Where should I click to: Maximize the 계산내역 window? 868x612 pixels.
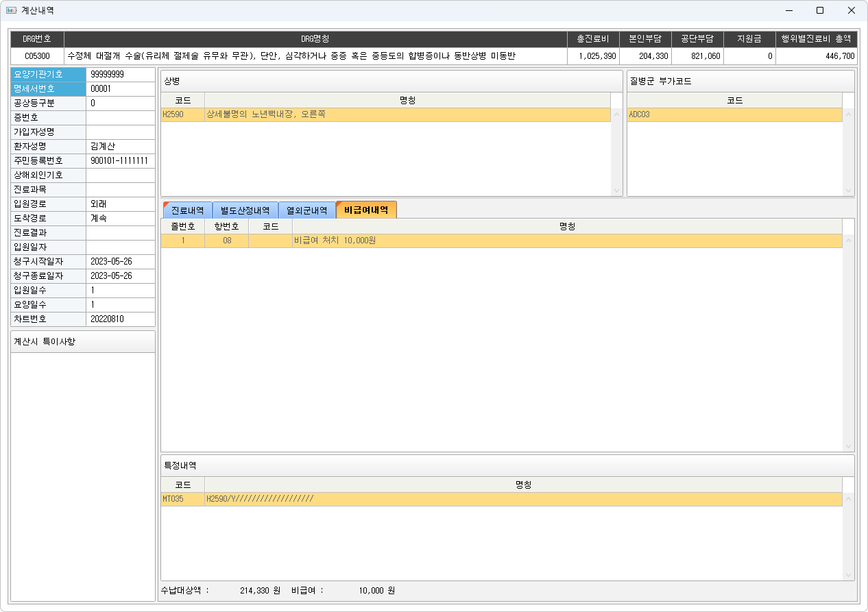(819, 10)
